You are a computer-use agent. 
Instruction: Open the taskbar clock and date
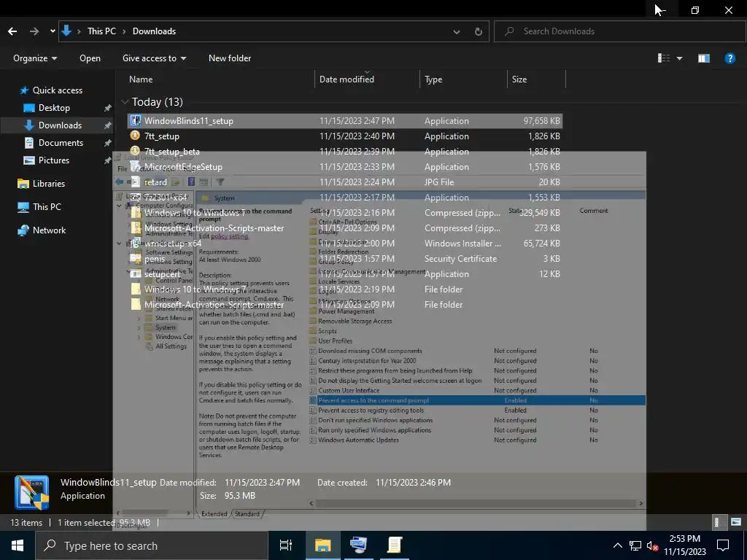[x=684, y=545]
